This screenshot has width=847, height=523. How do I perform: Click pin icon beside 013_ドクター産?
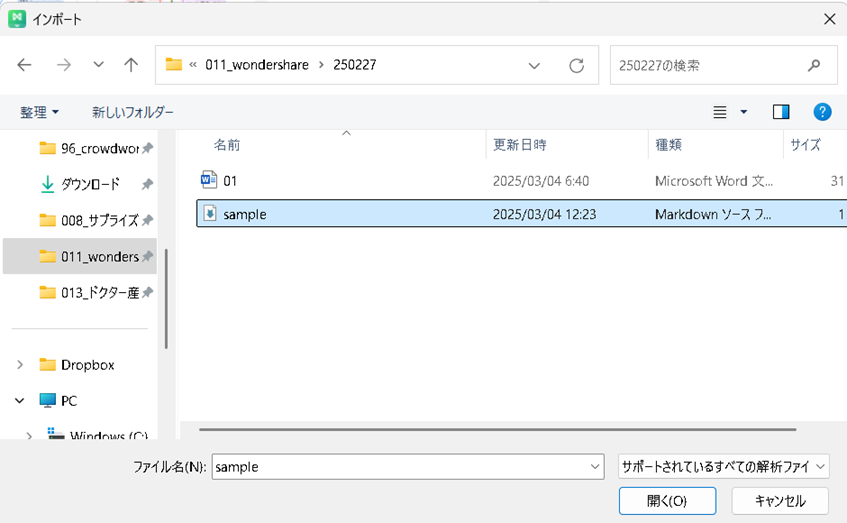(x=147, y=293)
